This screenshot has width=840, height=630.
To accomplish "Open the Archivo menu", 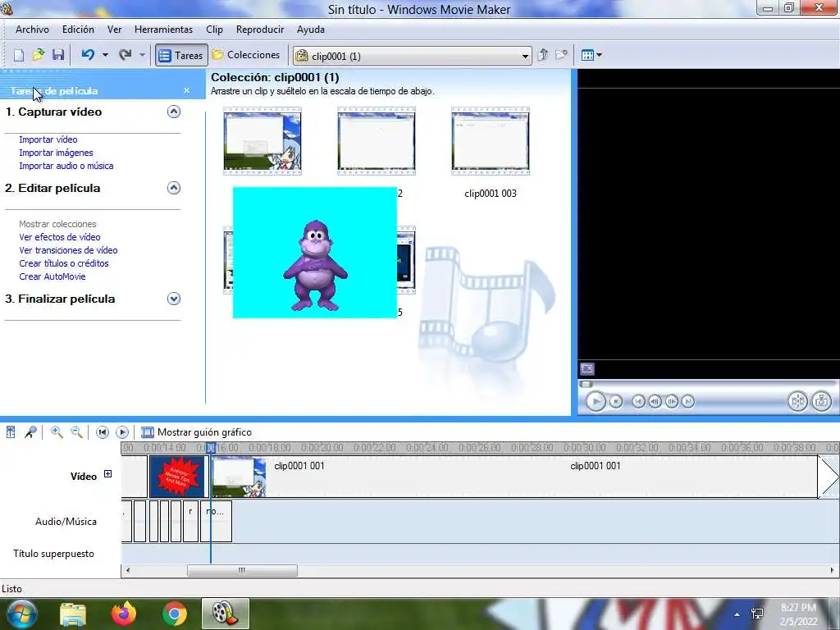I will [x=32, y=30].
